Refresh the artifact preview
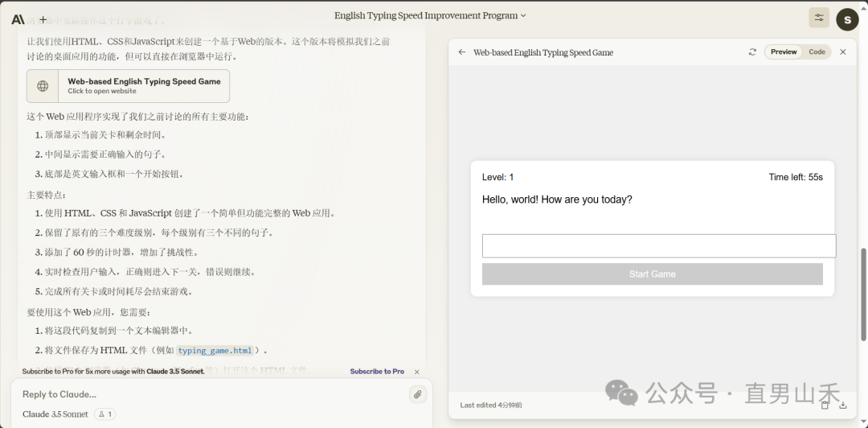This screenshot has height=428, width=868. pos(752,52)
